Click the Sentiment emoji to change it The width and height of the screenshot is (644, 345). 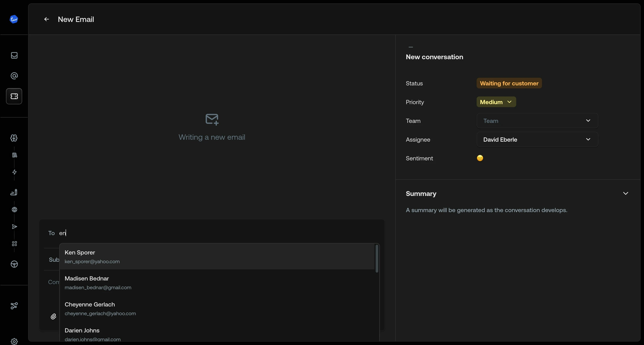point(480,158)
